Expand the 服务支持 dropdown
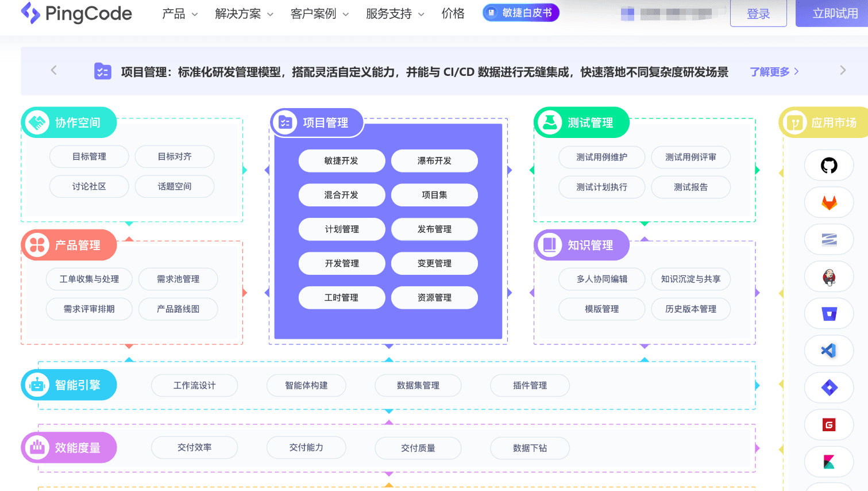The image size is (868, 491). (395, 14)
